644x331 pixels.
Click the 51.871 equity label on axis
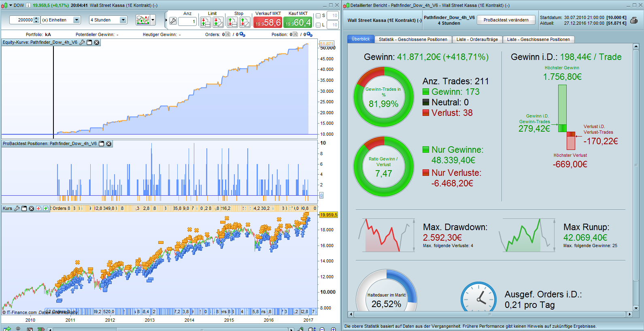(x=327, y=44)
